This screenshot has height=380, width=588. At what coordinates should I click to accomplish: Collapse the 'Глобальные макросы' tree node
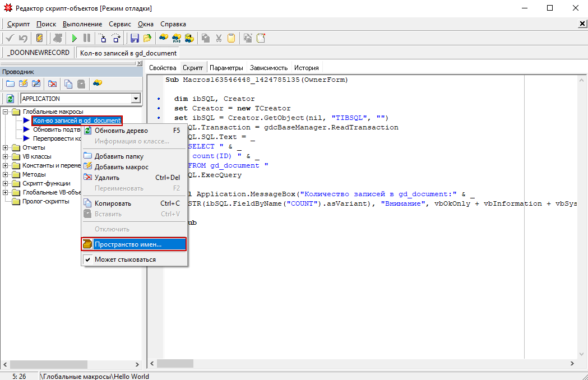pos(6,112)
